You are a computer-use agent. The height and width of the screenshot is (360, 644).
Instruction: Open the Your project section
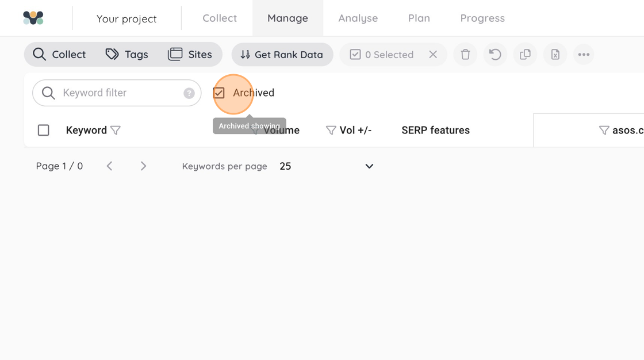pos(126,18)
